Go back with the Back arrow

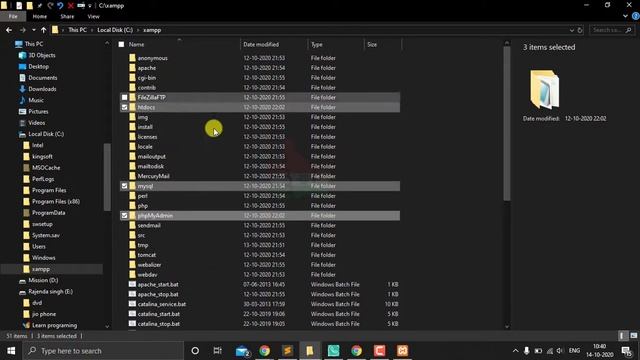9,30
